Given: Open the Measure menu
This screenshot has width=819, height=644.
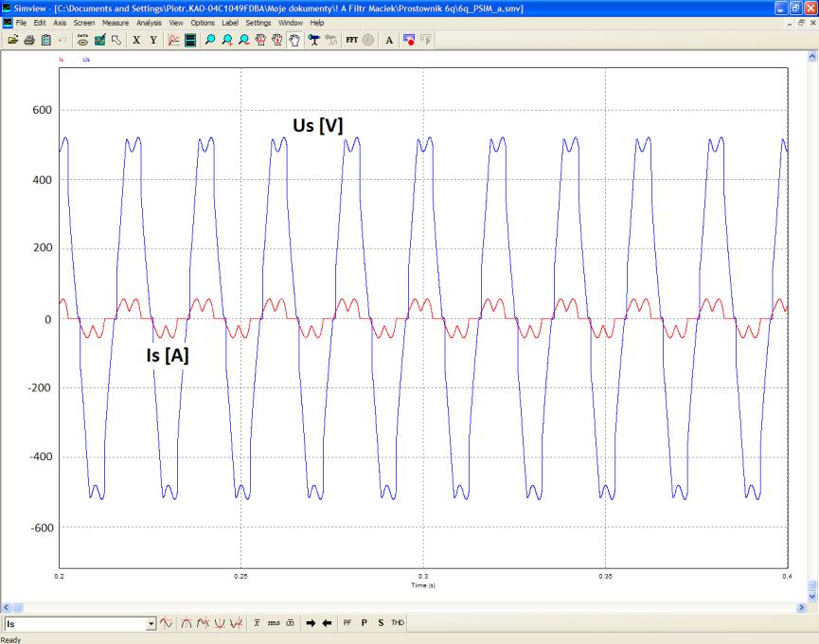Looking at the screenshot, I should [116, 23].
